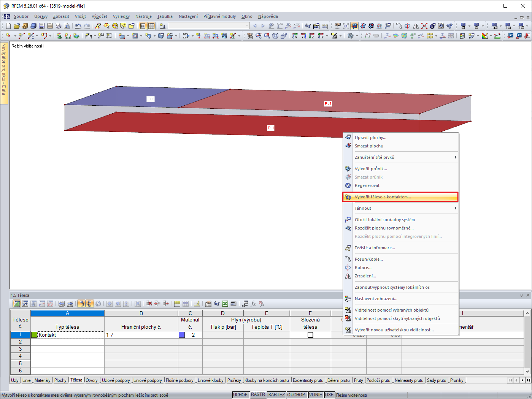Click the new line tool icon
The height and width of the screenshot is (399, 532).
pyautogui.click(x=21, y=36)
